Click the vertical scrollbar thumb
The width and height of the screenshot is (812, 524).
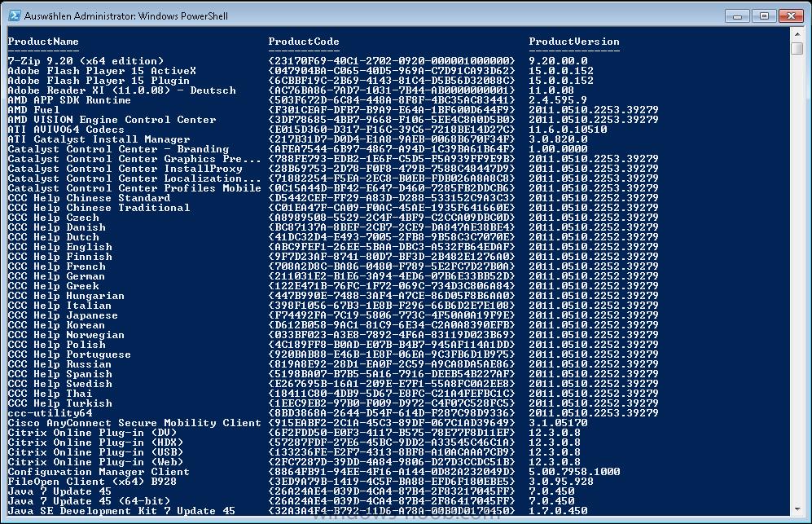[797, 48]
